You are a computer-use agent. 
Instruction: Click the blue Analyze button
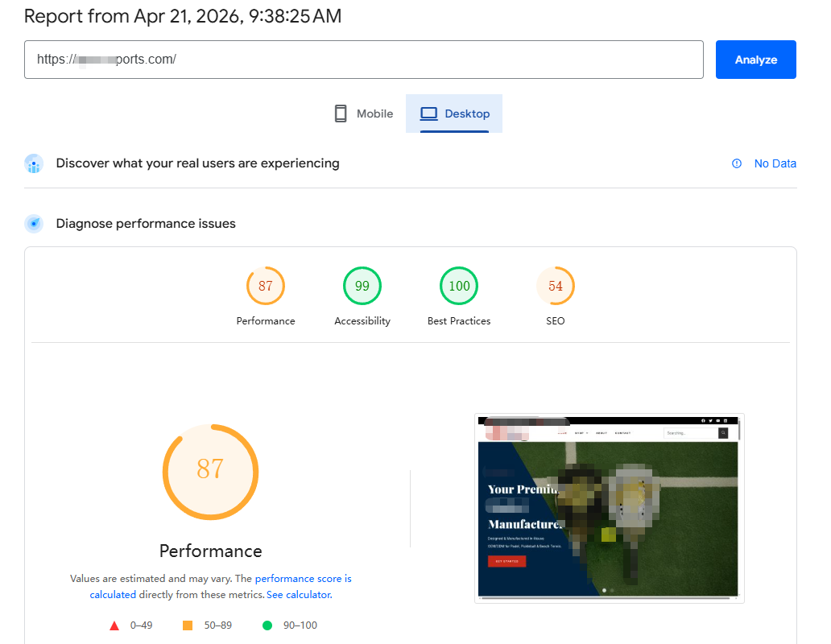pos(756,60)
